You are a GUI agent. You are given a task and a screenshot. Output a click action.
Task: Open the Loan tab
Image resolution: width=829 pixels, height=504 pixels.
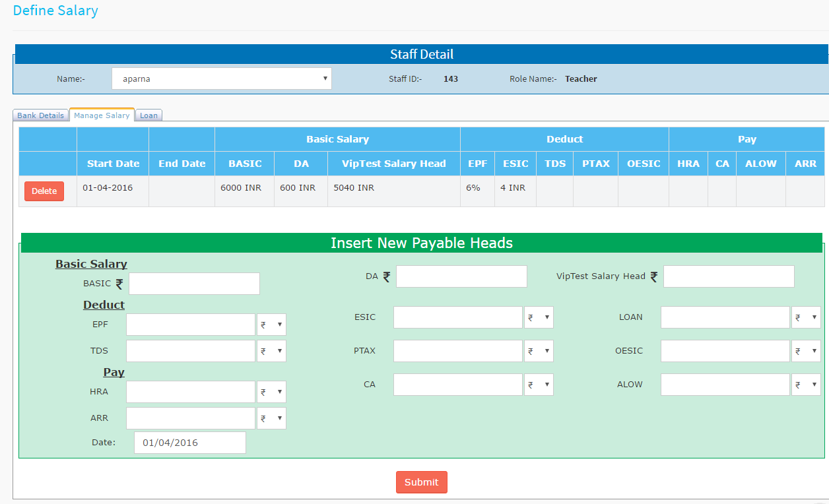click(149, 115)
